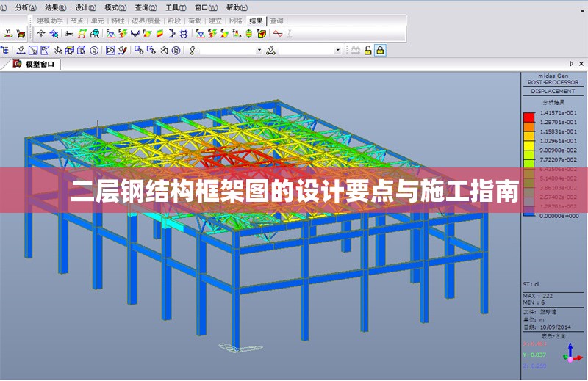Click the model window dropdown arrow at right
The width and height of the screenshot is (588, 381).
coord(571,65)
